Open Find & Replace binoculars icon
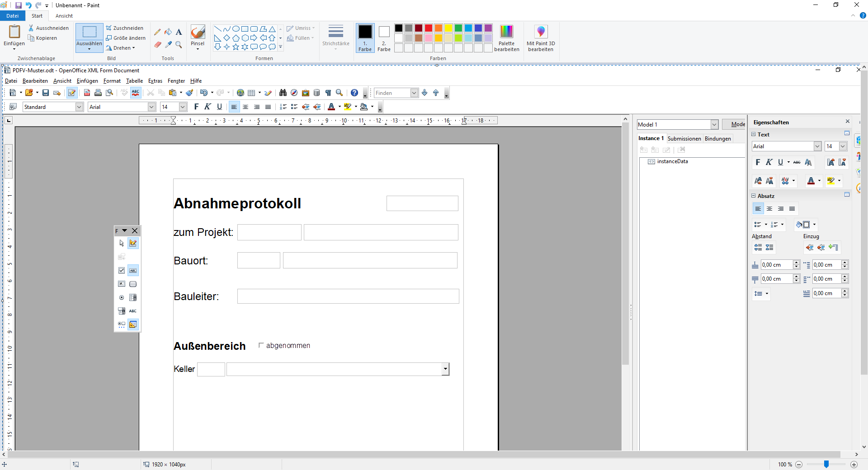This screenshot has height=470, width=868. (283, 93)
